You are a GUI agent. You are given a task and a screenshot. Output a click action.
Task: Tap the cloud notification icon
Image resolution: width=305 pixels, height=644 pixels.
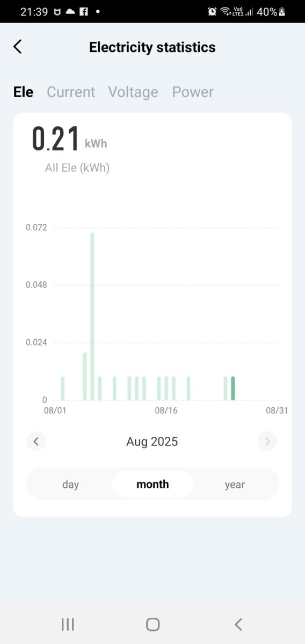point(70,11)
